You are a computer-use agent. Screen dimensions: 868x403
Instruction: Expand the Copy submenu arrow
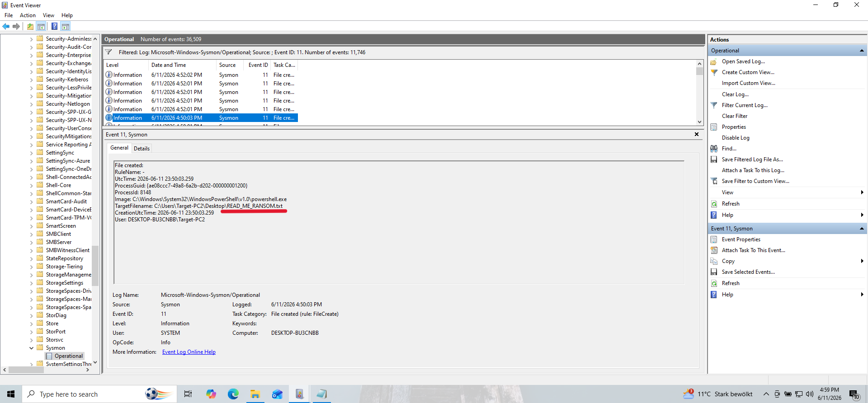click(x=862, y=261)
